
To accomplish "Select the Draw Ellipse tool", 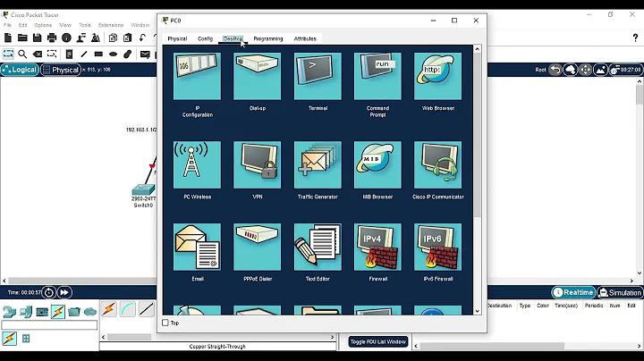I will pos(113,55).
